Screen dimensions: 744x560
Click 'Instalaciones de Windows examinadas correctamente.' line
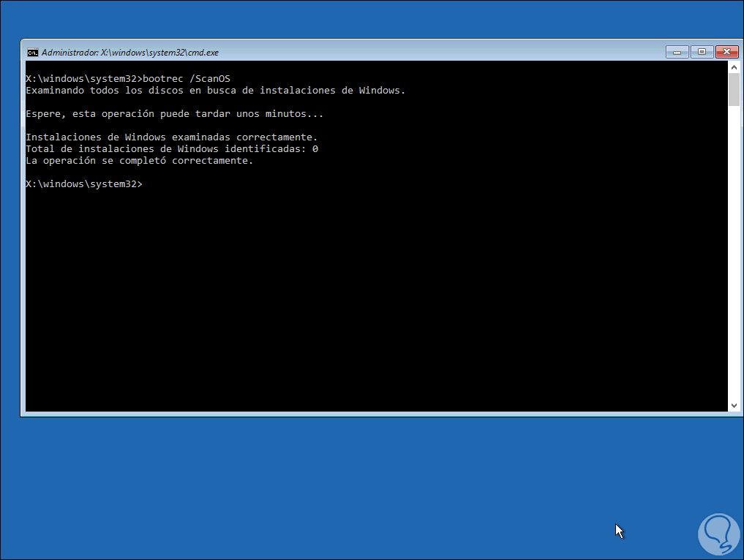pyautogui.click(x=172, y=137)
